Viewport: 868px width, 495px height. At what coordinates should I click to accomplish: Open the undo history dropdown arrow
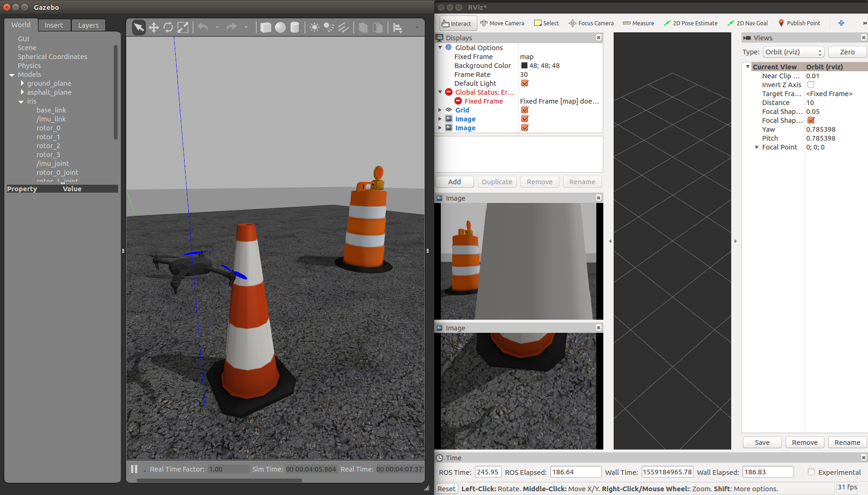(x=217, y=27)
